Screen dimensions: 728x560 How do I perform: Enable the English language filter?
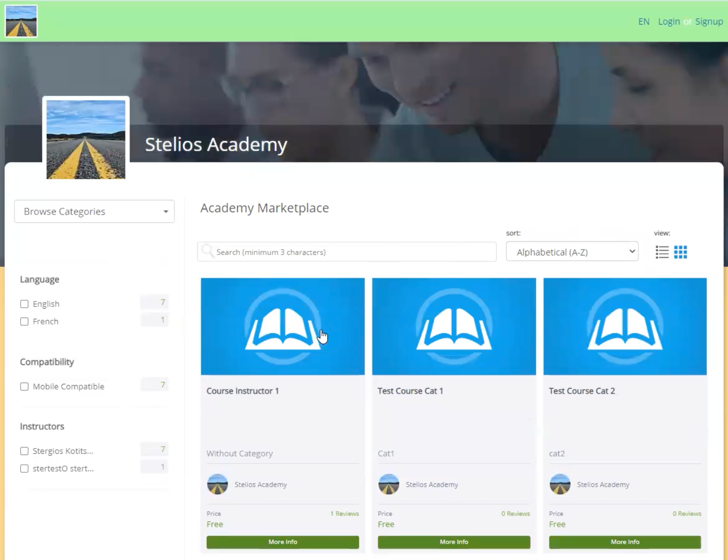click(24, 303)
